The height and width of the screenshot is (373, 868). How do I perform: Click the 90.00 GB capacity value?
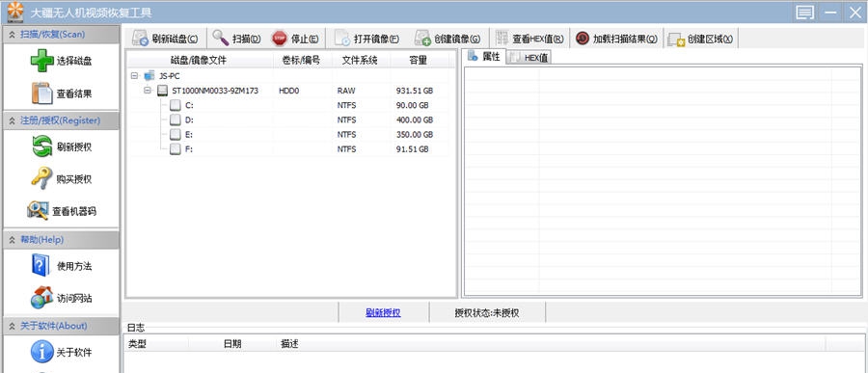[413, 105]
